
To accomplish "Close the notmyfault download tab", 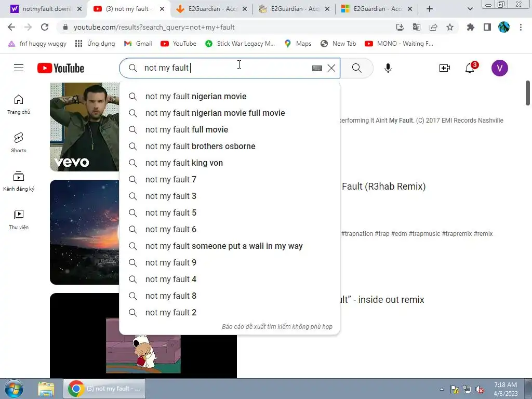I will pos(79,9).
